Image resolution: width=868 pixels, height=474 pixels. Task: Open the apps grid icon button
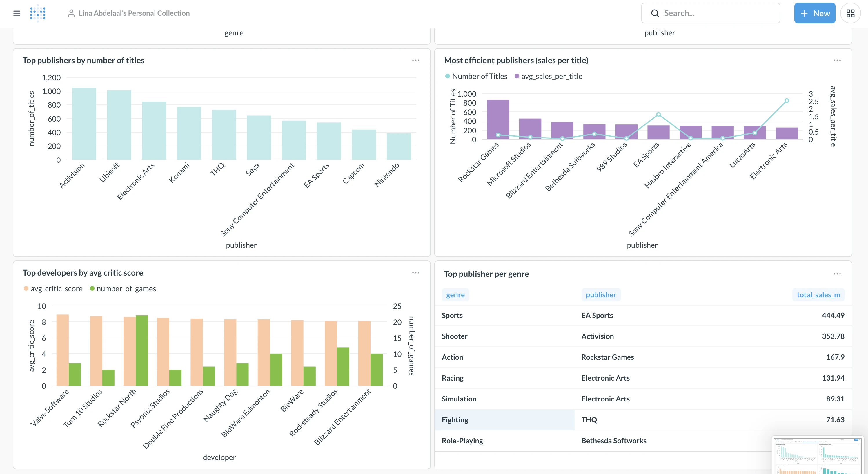pyautogui.click(x=850, y=13)
